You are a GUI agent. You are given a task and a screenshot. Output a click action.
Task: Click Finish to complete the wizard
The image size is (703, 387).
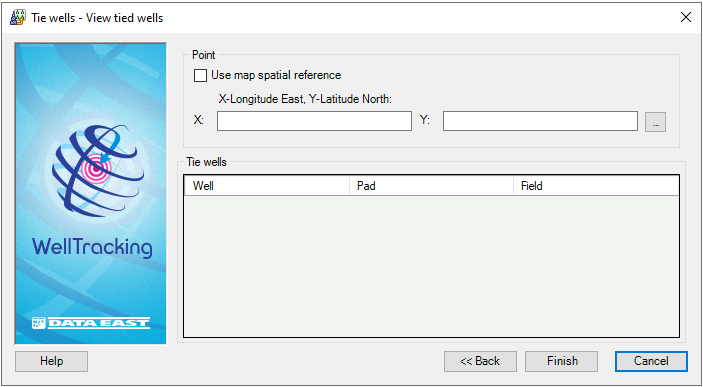pyautogui.click(x=562, y=361)
